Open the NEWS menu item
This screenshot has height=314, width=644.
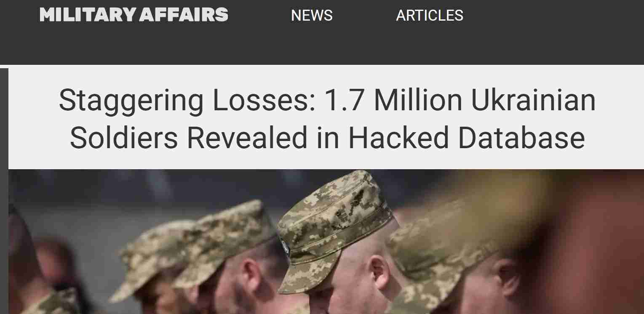[x=312, y=16]
